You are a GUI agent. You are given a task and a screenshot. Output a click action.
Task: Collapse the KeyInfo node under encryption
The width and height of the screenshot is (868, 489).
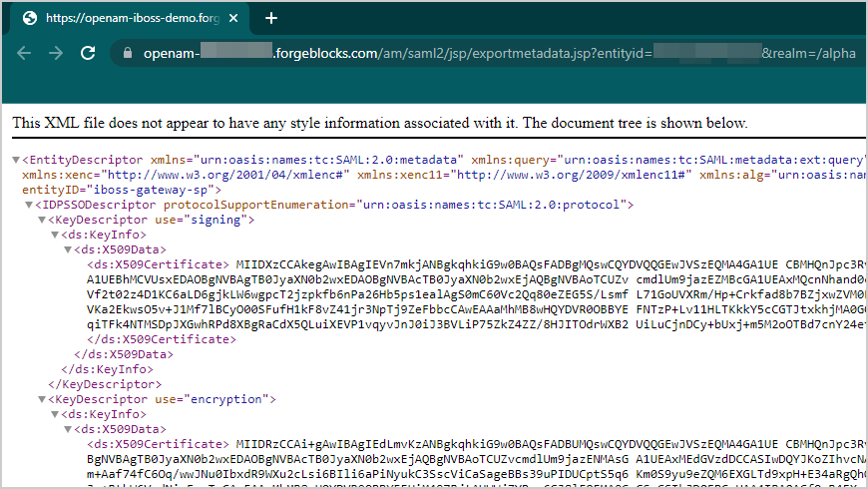pos(55,414)
